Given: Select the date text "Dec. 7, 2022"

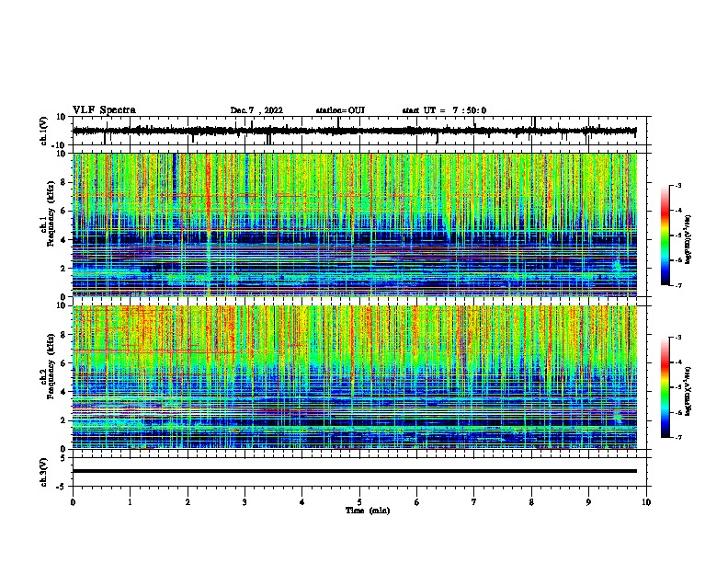Looking at the screenshot, I should click(x=256, y=110).
